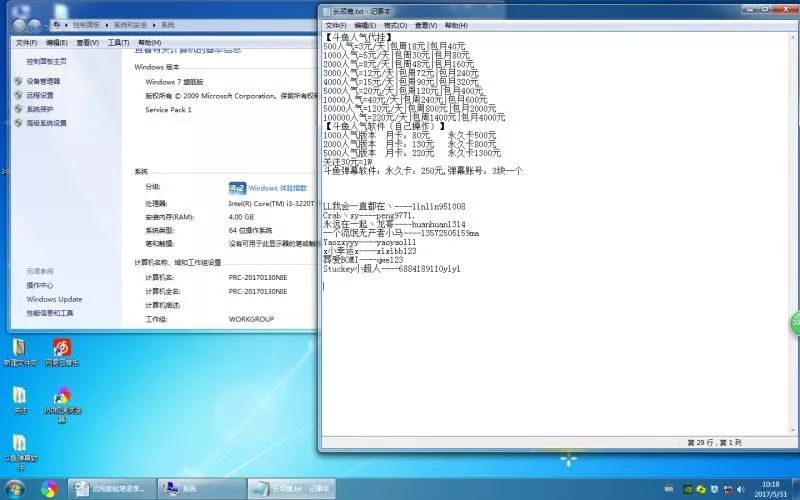Click the Notepad title bar document icon
Screen dimensions: 800x500
click(x=327, y=11)
